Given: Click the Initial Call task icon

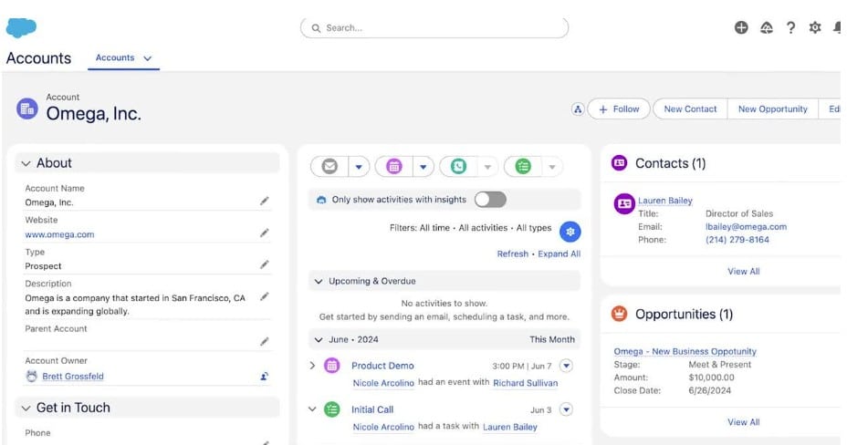Looking at the screenshot, I should pyautogui.click(x=331, y=409).
